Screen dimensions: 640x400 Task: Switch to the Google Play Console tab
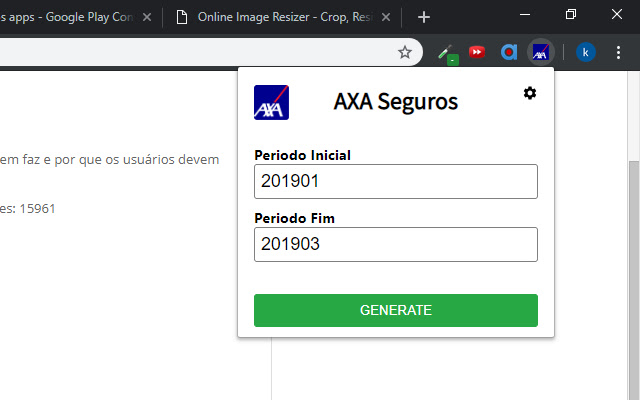click(67, 17)
